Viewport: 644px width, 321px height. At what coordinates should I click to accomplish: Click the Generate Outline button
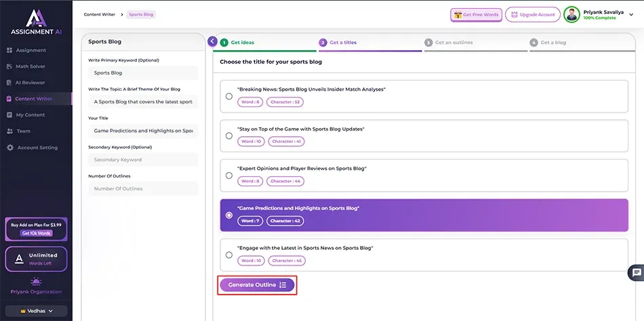[257, 285]
